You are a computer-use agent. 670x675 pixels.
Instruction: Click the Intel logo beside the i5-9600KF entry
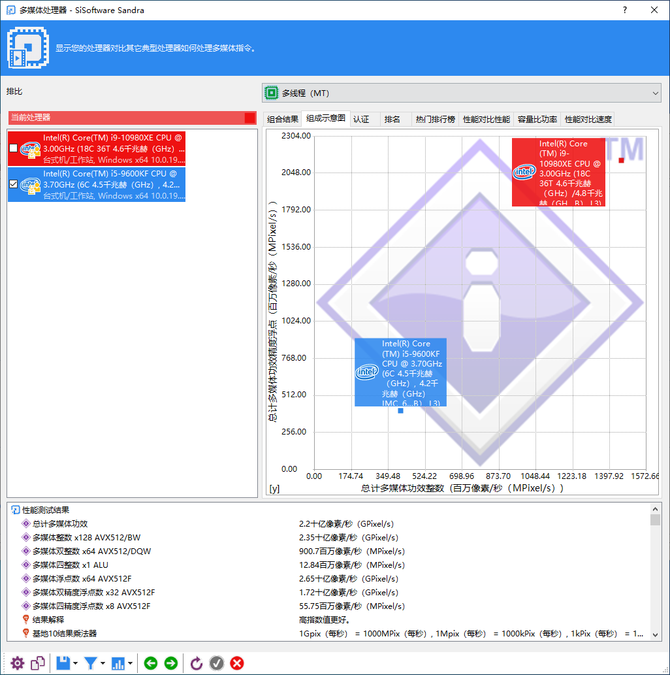point(30,185)
